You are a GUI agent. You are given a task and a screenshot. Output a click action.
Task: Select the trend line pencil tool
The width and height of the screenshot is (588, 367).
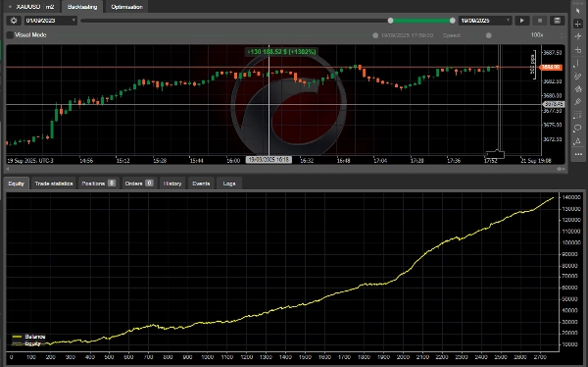pos(578,77)
